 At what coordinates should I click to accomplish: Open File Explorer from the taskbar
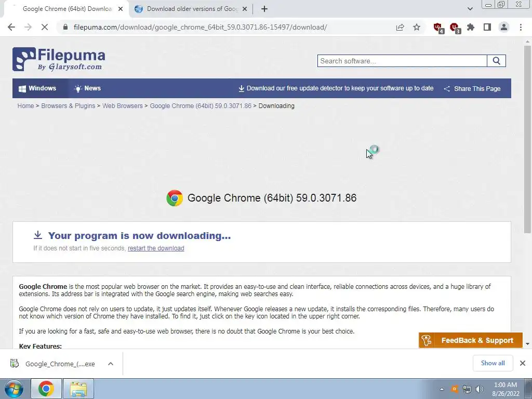pos(78,389)
